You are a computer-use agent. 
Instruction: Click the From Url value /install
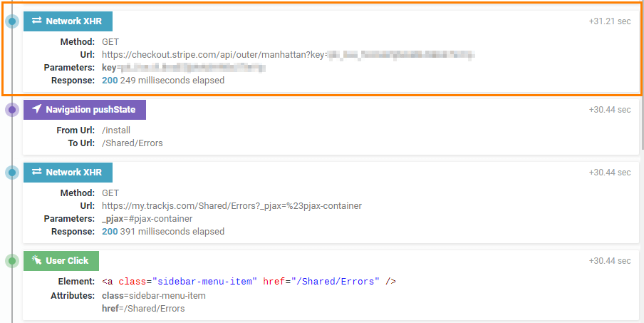click(x=116, y=130)
